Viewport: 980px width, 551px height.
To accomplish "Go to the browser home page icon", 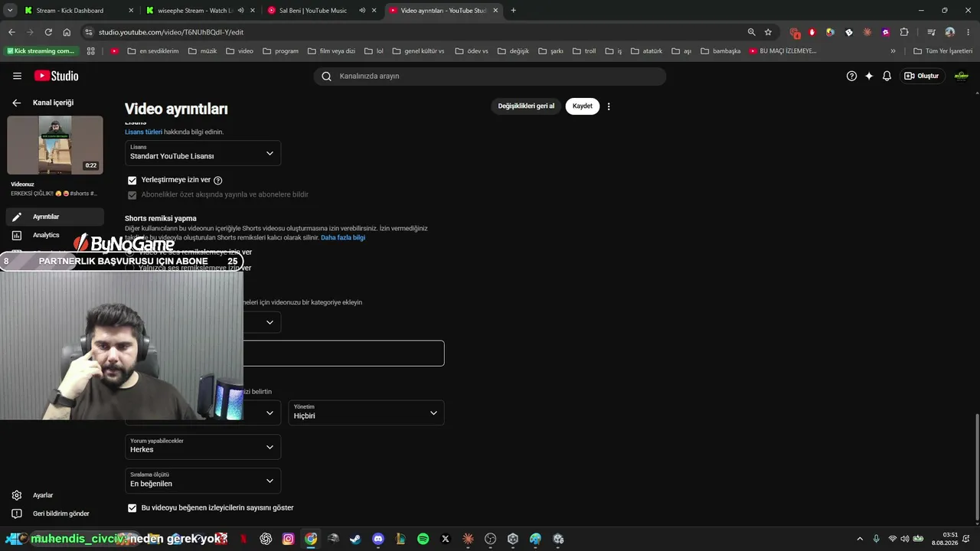I will pos(67,32).
